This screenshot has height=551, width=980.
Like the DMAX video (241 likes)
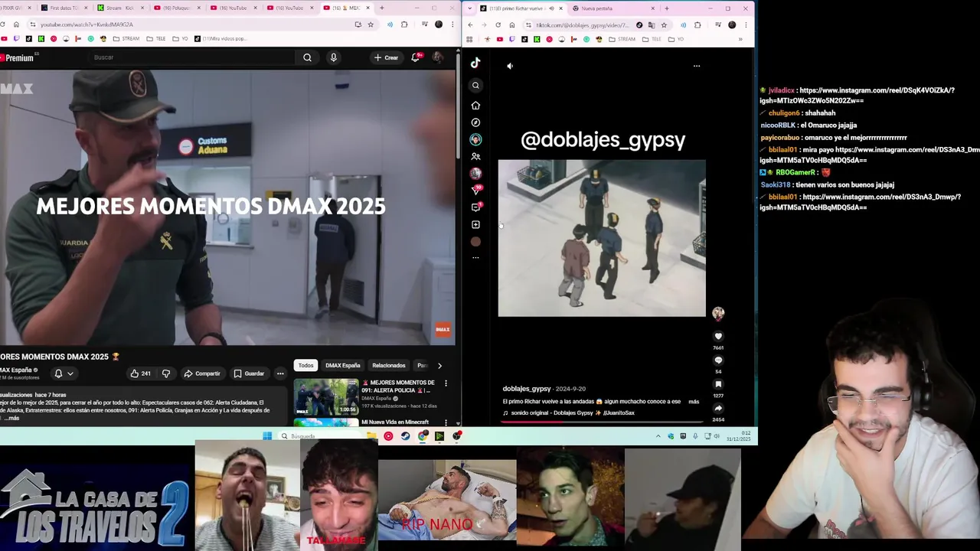(x=140, y=373)
